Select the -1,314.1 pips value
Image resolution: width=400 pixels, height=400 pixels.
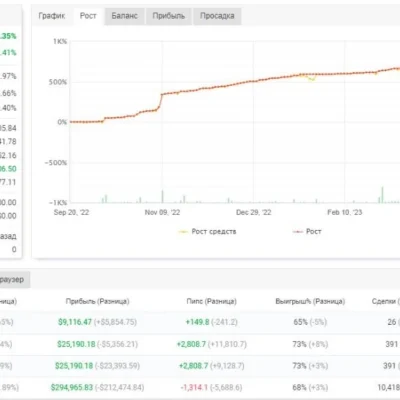[194, 387]
